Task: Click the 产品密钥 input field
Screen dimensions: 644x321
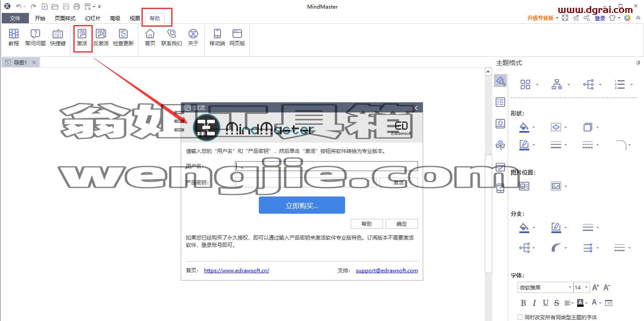Action: 306,182
